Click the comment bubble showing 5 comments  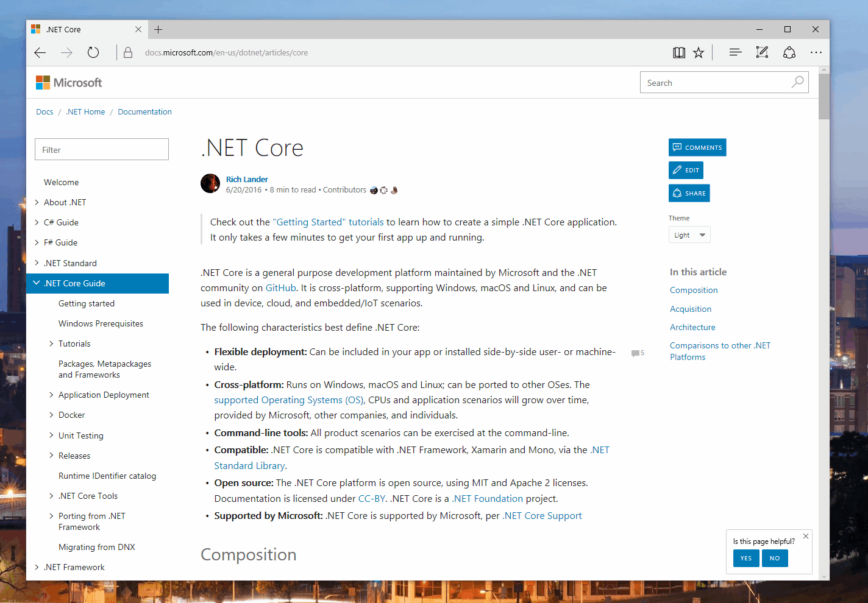[x=638, y=353]
